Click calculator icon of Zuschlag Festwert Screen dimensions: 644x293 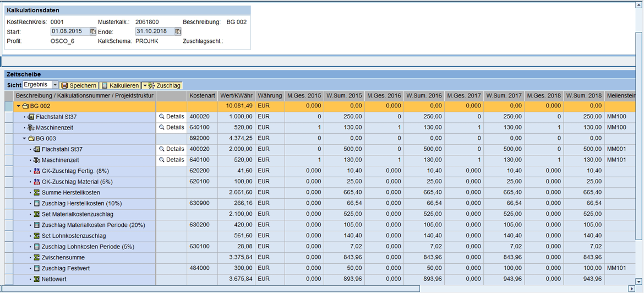pyautogui.click(x=37, y=268)
